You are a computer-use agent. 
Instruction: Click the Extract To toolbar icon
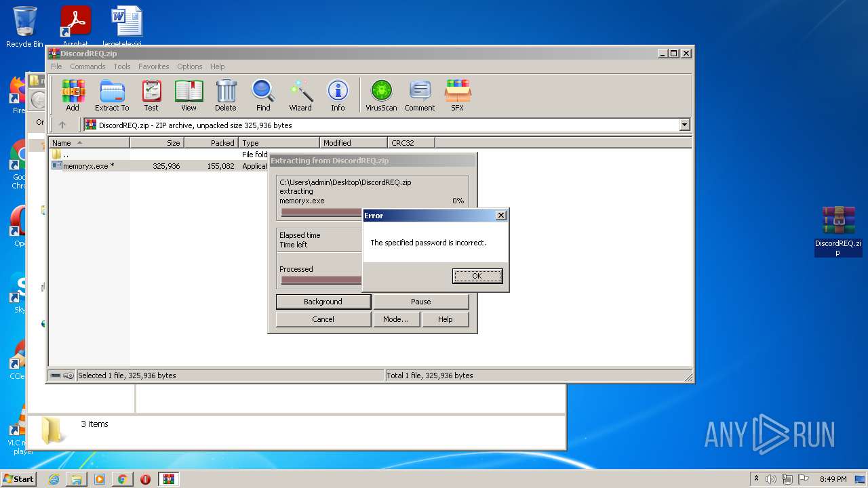pyautogui.click(x=112, y=96)
